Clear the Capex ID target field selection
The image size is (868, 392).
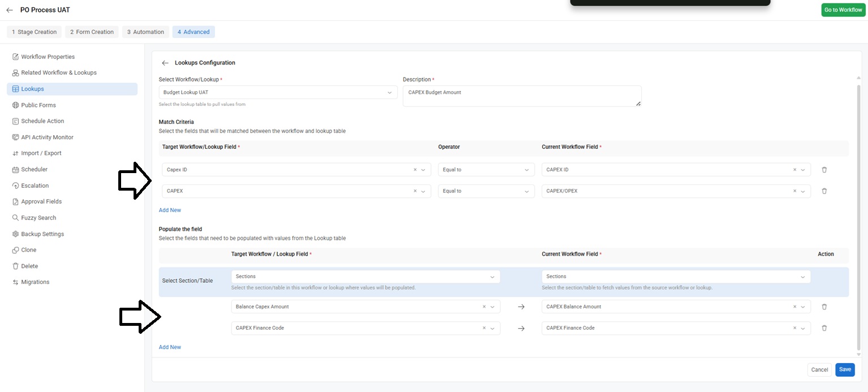[x=415, y=170]
